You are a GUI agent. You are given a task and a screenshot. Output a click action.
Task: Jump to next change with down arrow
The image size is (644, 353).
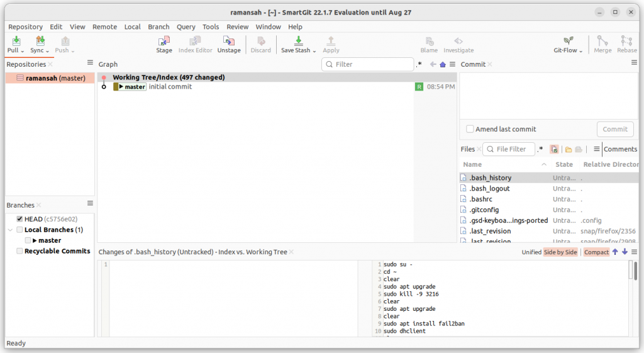click(625, 252)
